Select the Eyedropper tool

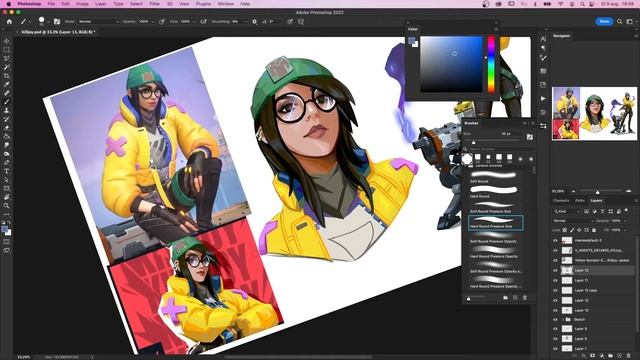[7, 84]
